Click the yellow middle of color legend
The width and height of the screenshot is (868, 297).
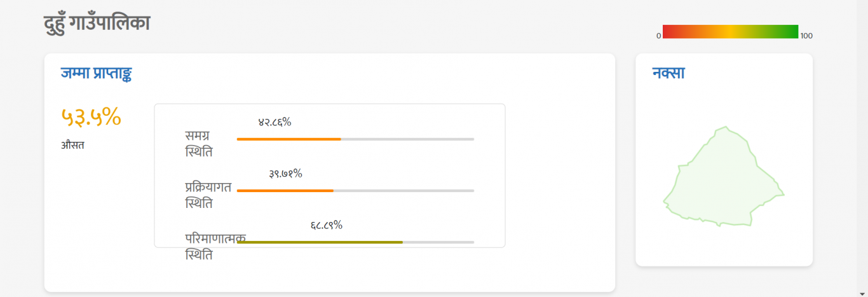point(731,32)
